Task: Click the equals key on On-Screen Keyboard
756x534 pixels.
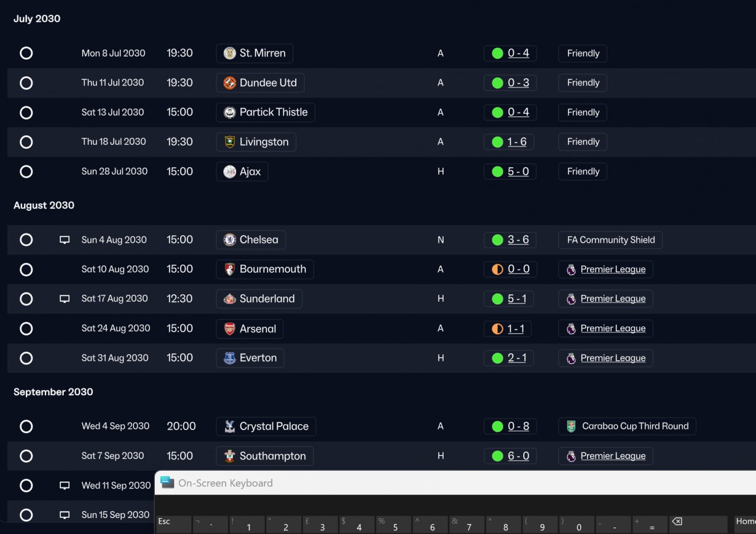Action: tap(650, 525)
